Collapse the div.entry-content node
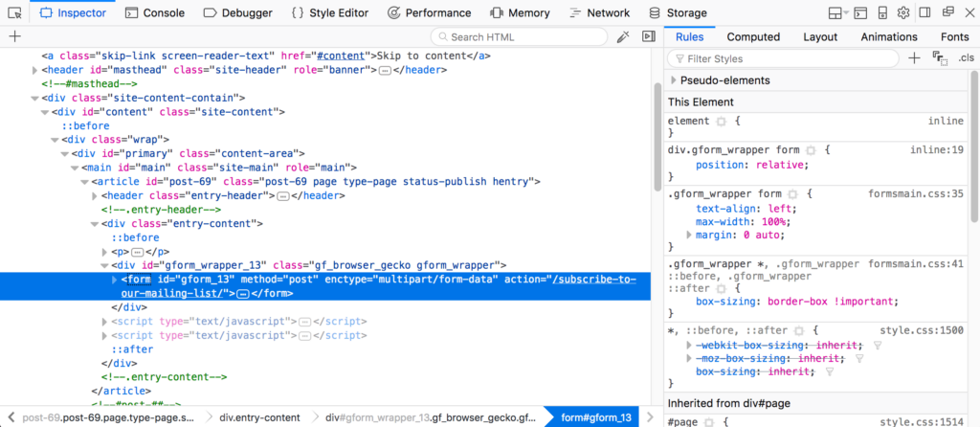Image resolution: width=980 pixels, height=427 pixels. (x=95, y=224)
